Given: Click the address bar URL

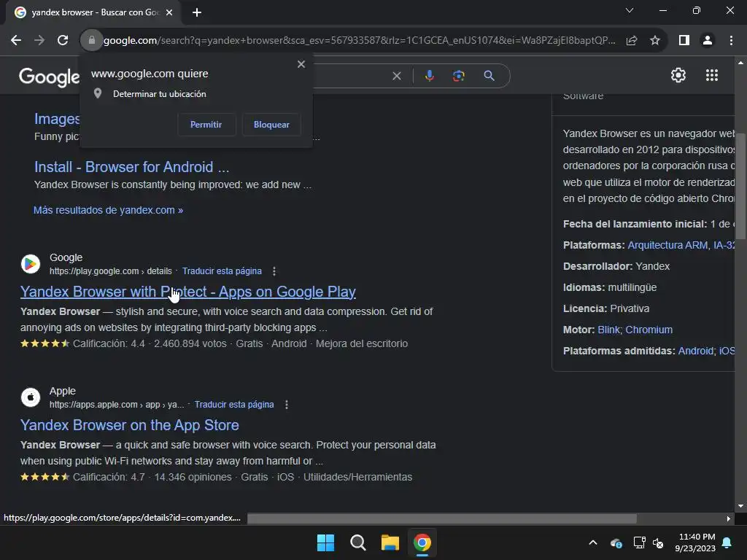Looking at the screenshot, I should point(360,41).
